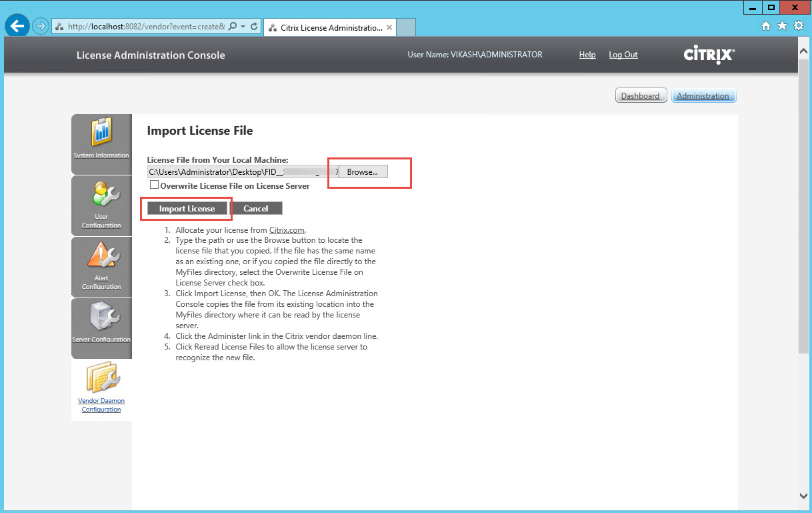Cancel the license import
This screenshot has width=812, height=513.
click(x=256, y=209)
